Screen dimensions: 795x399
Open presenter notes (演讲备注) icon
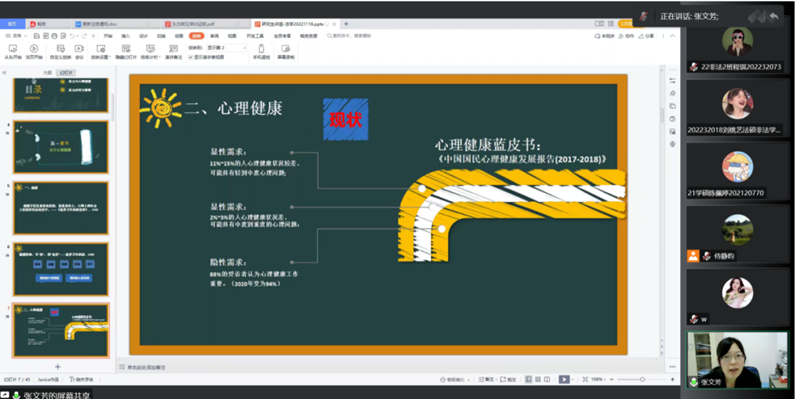point(173,49)
